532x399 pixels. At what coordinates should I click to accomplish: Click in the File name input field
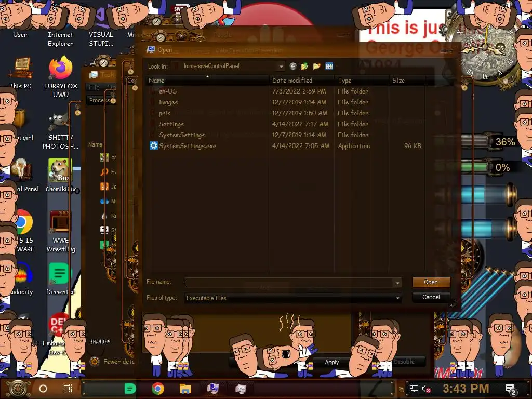(289, 283)
